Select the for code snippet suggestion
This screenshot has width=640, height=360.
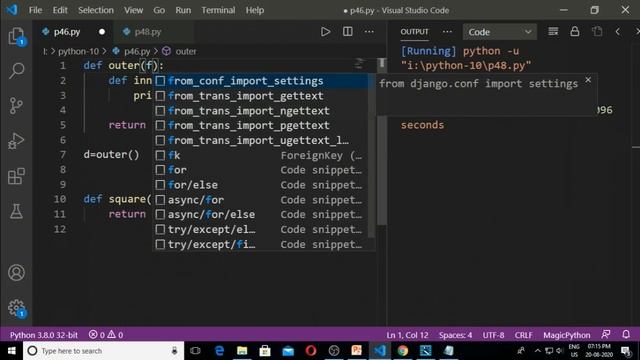(260, 170)
